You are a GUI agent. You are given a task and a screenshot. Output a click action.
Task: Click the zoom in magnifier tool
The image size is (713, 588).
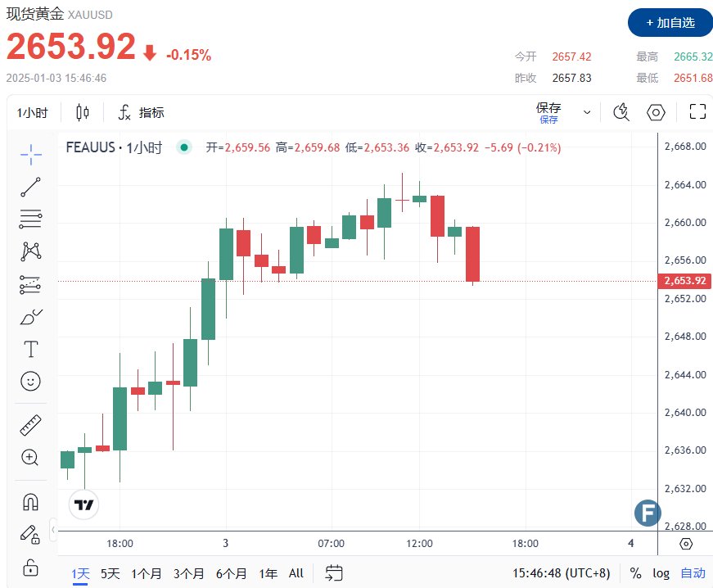[31, 458]
